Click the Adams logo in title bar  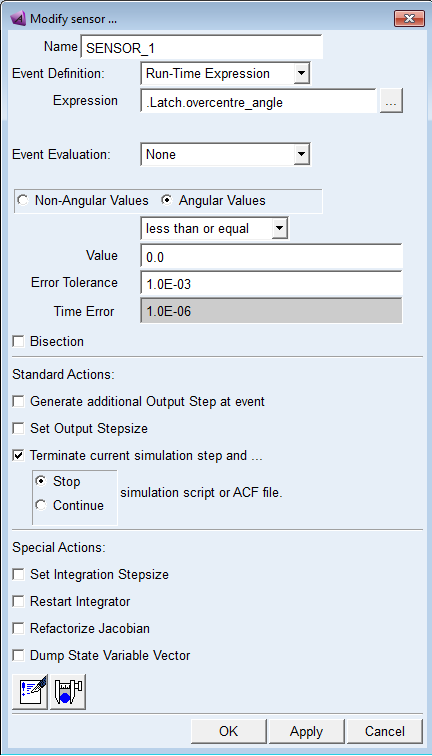pyautogui.click(x=19, y=19)
